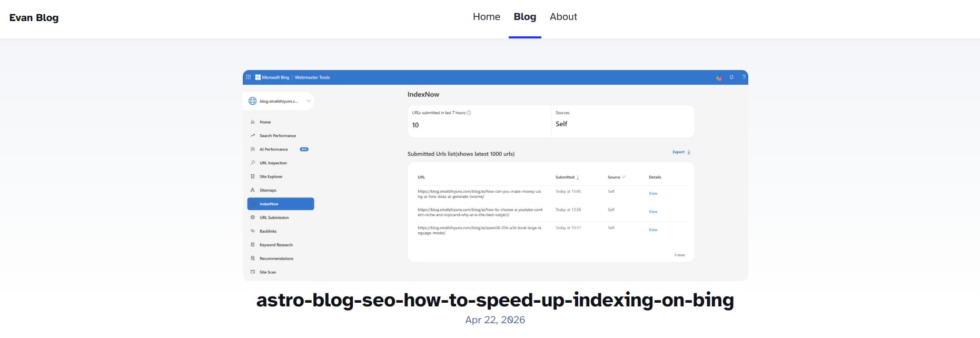Click the info icon beside URLs submitted
980x338 pixels.
tap(469, 113)
